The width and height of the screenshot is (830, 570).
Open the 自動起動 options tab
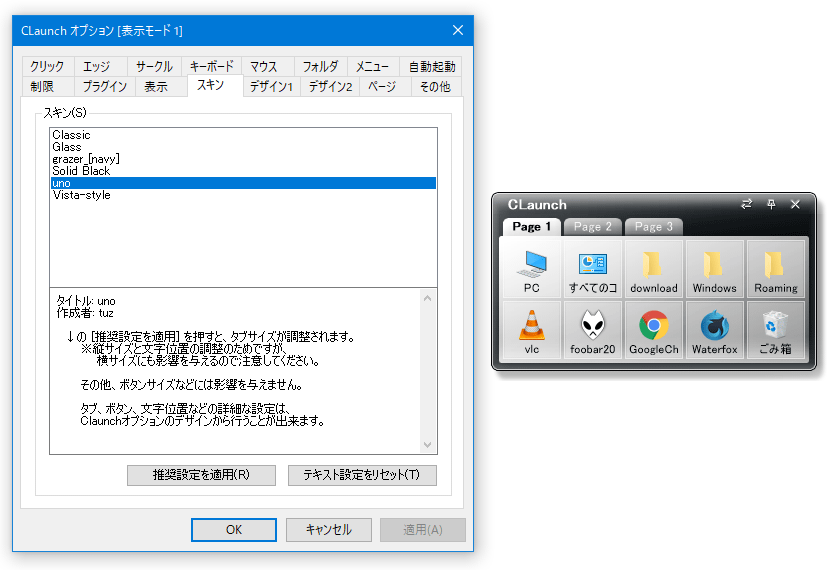point(431,67)
